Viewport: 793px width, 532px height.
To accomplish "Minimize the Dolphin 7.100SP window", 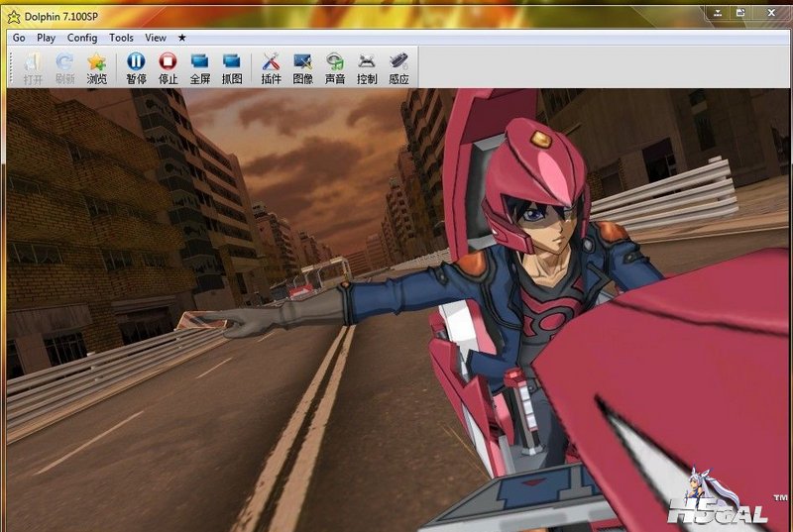I will pyautogui.click(x=717, y=13).
